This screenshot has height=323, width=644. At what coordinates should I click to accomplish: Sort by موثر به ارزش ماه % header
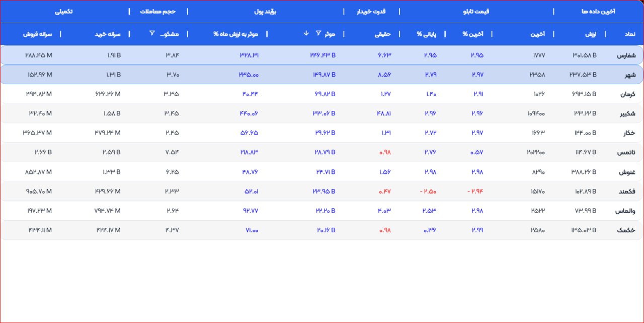point(235,34)
